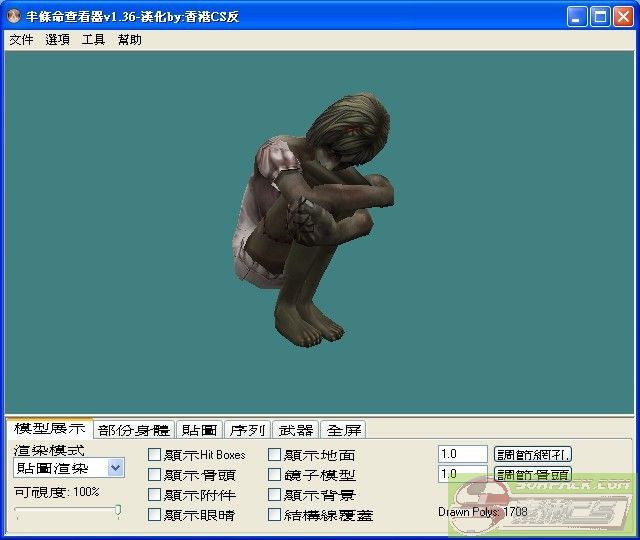This screenshot has width=640, height=540.
Task: Click the app icon in the title bar
Action: [15, 16]
